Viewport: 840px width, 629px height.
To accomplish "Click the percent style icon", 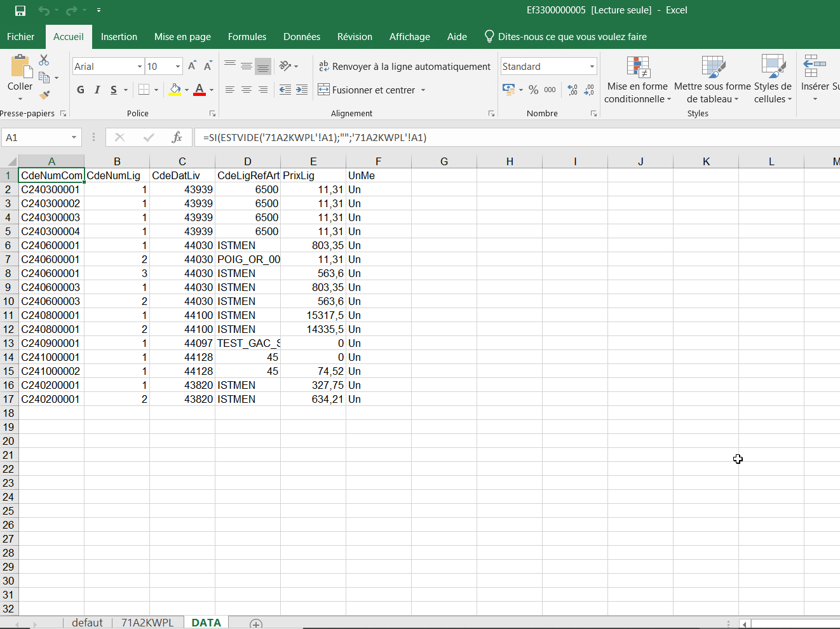I will coord(534,90).
